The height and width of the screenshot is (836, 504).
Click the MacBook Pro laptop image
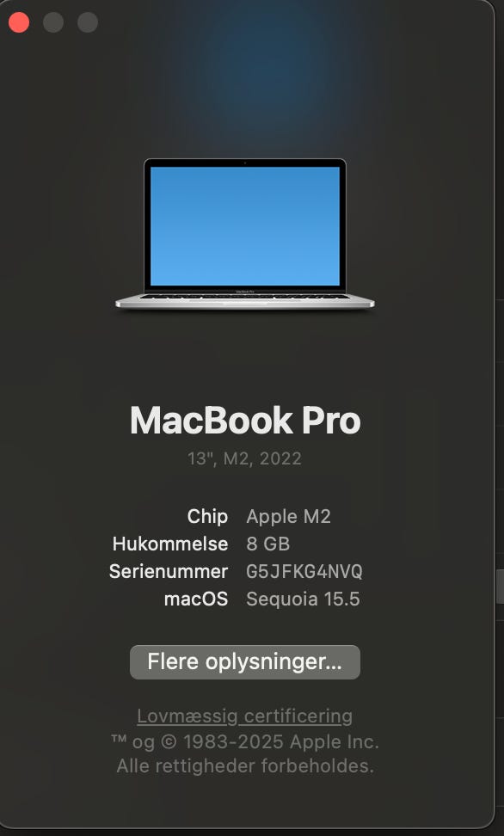(245, 234)
